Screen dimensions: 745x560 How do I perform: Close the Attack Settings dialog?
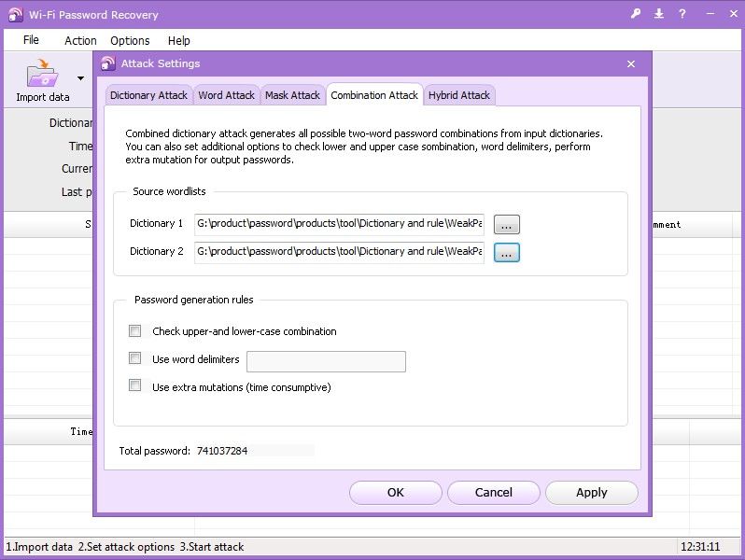pyautogui.click(x=631, y=63)
